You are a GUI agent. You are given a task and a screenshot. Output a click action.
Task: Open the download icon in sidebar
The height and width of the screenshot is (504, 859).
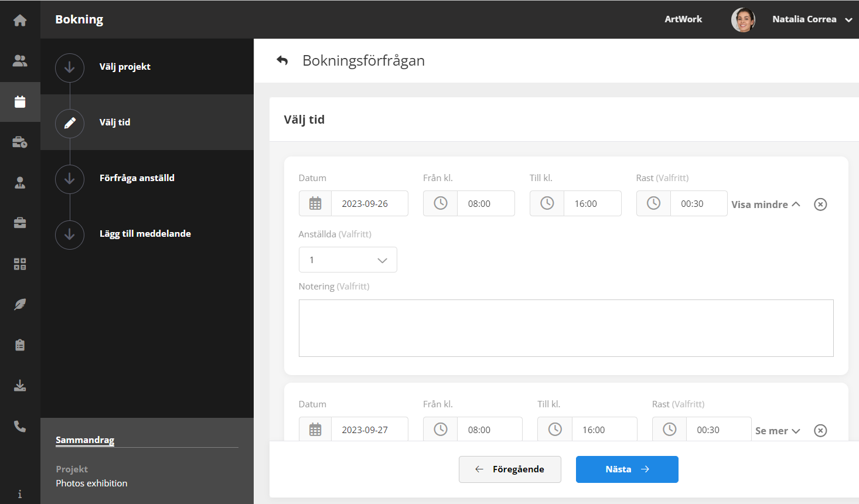(x=20, y=386)
